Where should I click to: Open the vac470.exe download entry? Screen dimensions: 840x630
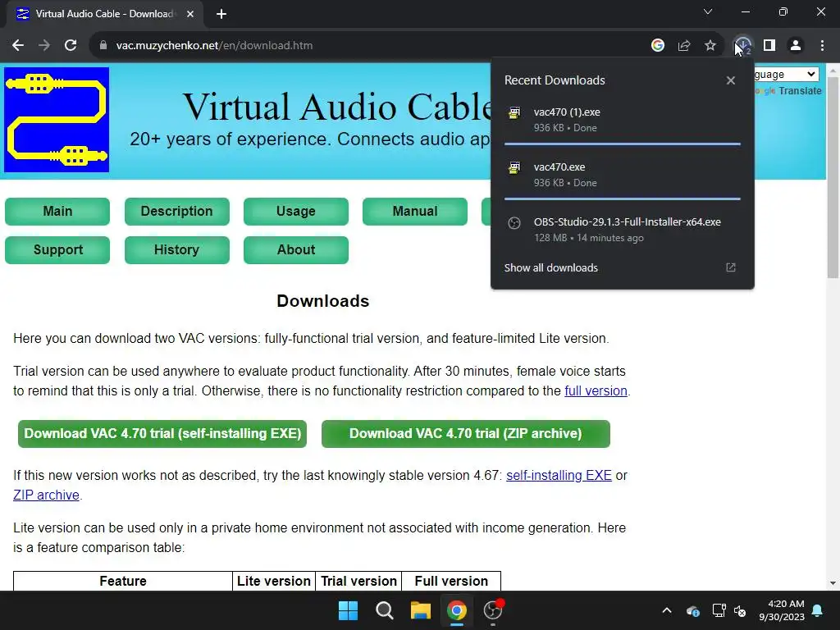coord(622,175)
